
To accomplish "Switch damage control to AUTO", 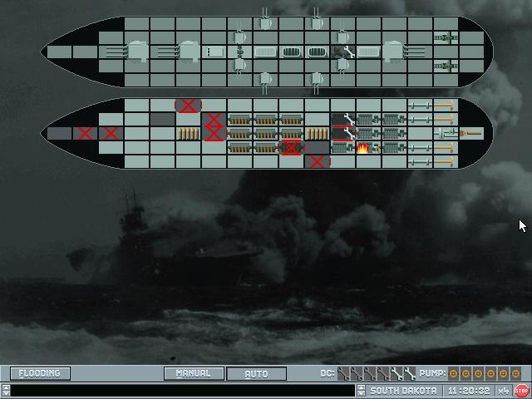I will point(256,373).
